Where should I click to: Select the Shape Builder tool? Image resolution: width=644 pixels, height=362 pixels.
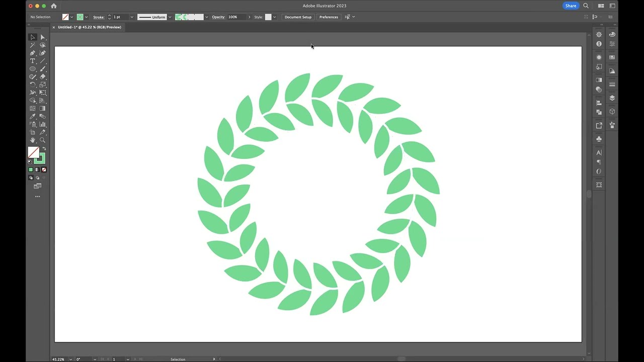coord(33,101)
